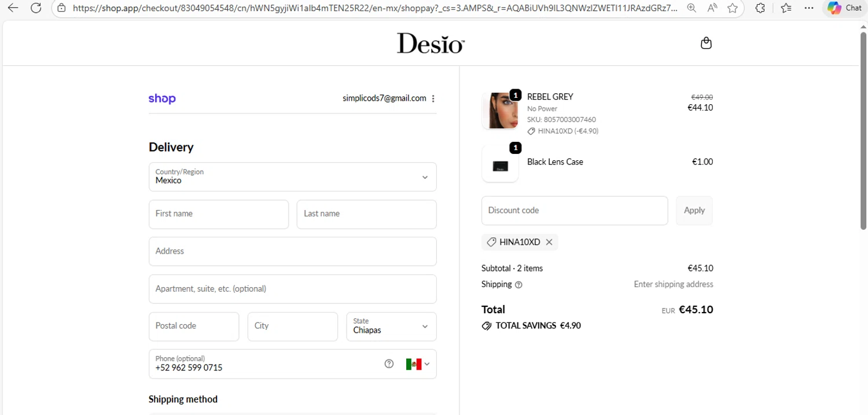Click the Shop Pay logo
The width and height of the screenshot is (868, 415).
coord(162,98)
